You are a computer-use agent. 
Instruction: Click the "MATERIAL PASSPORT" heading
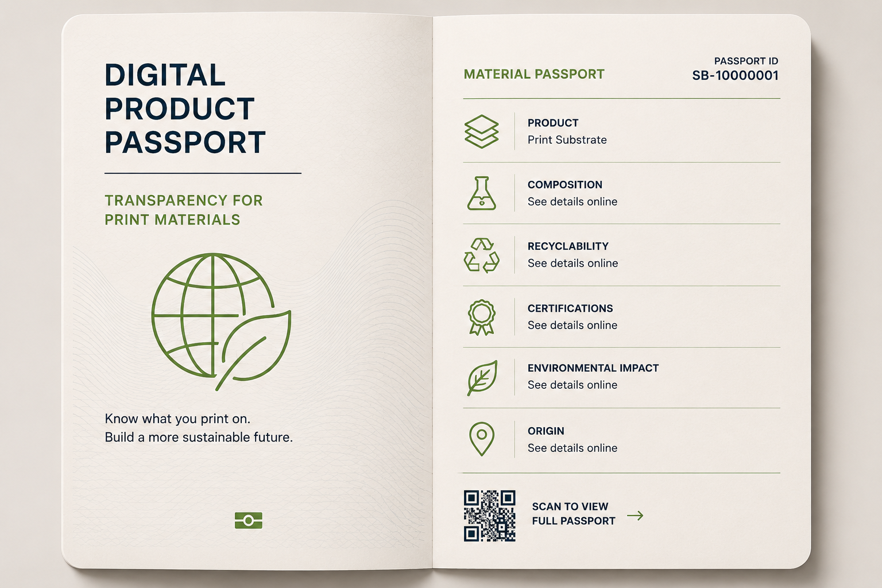tap(534, 74)
